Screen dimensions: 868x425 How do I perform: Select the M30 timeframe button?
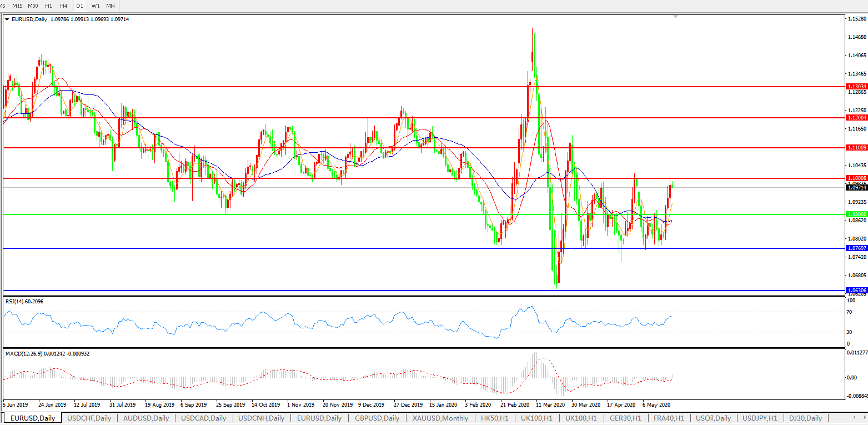(x=33, y=6)
